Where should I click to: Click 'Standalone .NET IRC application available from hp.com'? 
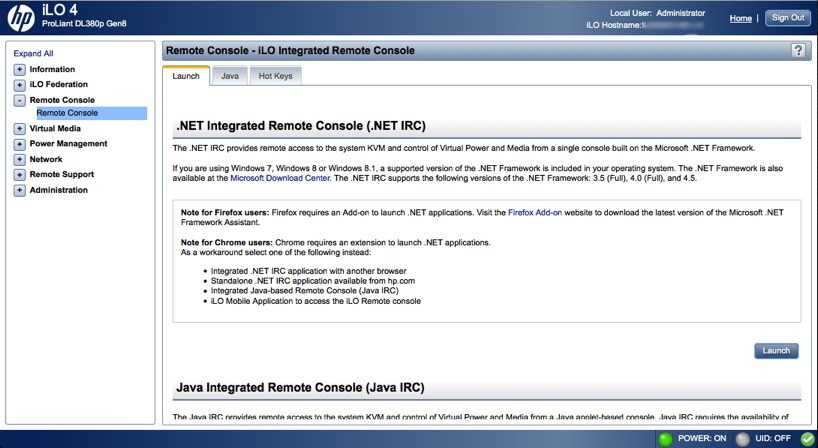tap(313, 281)
